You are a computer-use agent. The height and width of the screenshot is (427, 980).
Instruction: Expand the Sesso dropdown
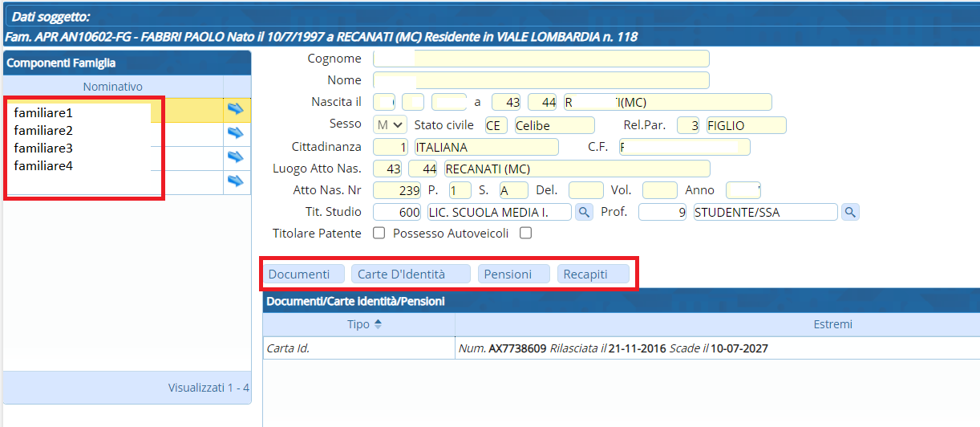click(391, 125)
